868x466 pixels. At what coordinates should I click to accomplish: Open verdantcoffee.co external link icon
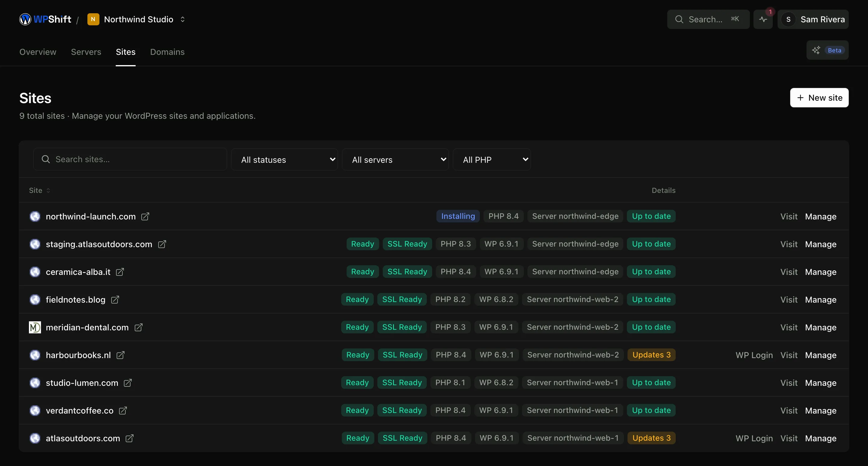pyautogui.click(x=123, y=411)
